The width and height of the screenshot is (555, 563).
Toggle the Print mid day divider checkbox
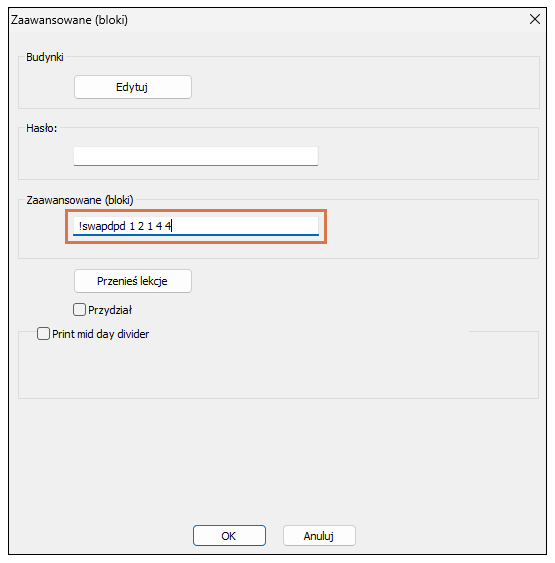[x=43, y=334]
